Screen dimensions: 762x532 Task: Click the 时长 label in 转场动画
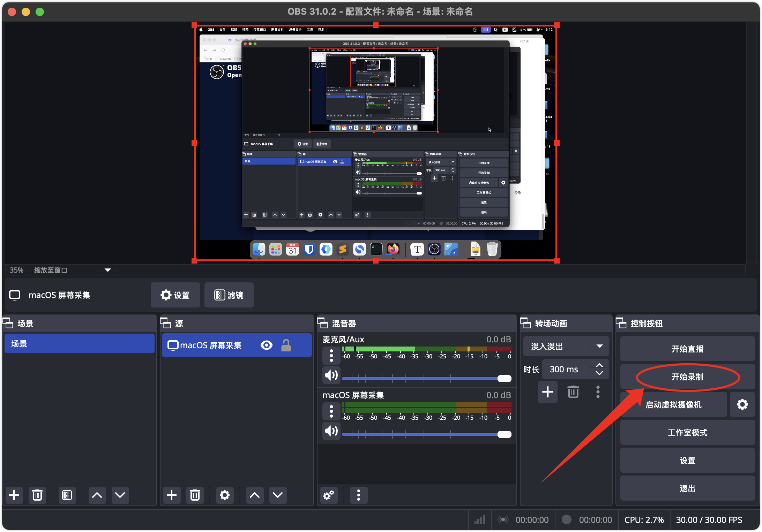click(x=531, y=369)
